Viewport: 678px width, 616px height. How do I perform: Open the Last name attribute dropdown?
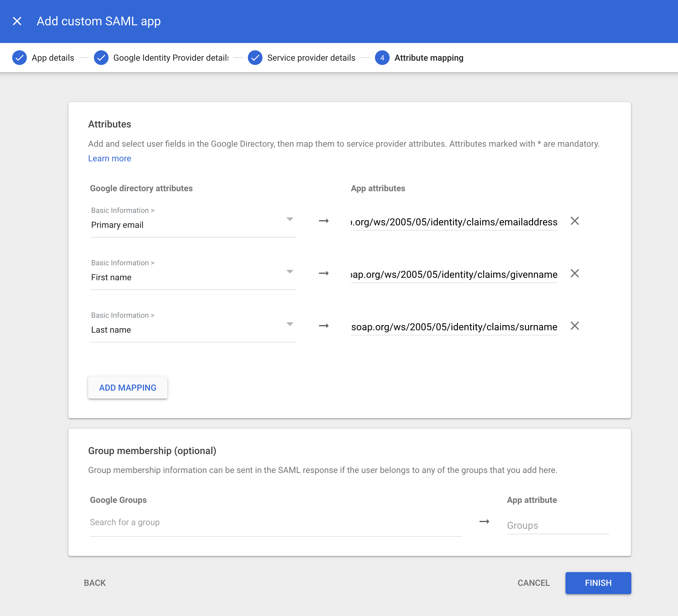[290, 324]
